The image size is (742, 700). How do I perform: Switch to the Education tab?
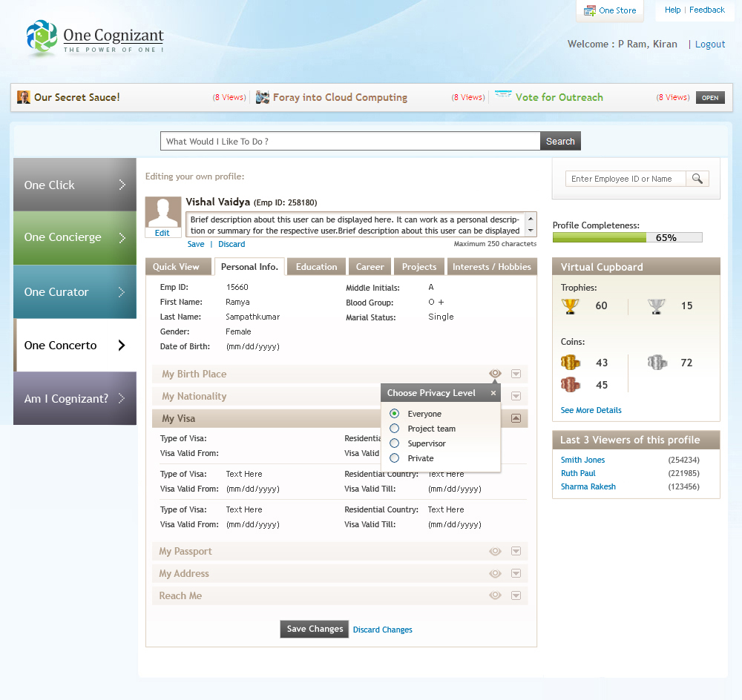(316, 267)
